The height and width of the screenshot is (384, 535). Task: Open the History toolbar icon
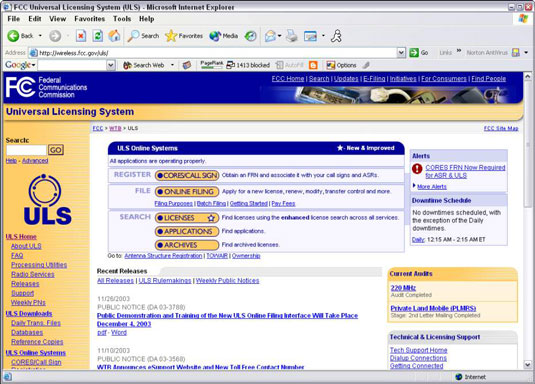pyautogui.click(x=250, y=36)
